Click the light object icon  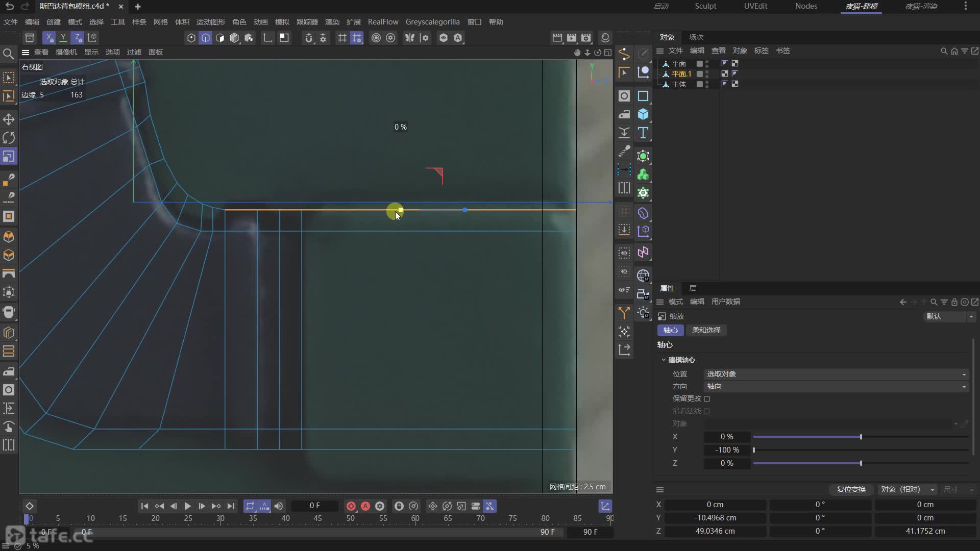tap(643, 312)
